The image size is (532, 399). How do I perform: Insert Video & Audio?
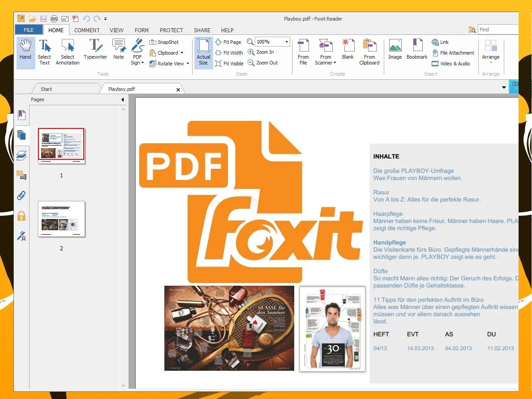tap(451, 64)
